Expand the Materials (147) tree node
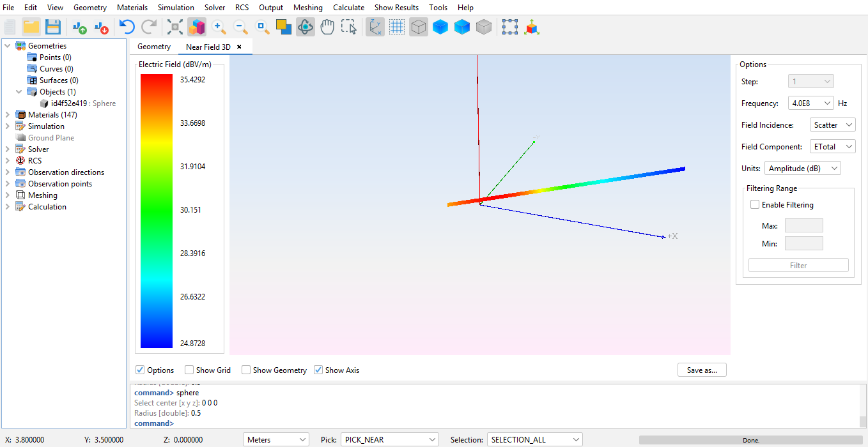Screen dimensions: 868x447 pos(7,115)
